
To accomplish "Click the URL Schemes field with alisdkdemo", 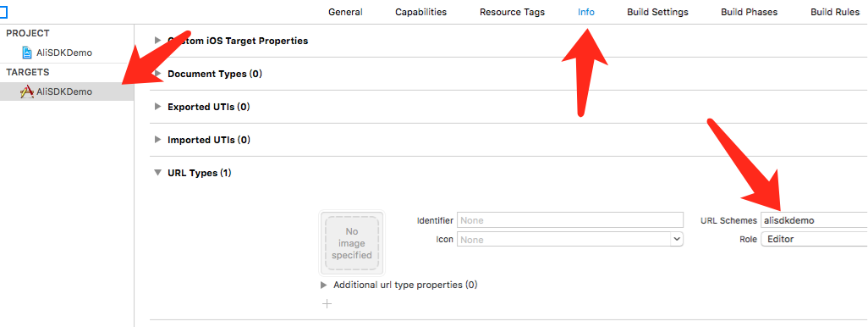I will 814,220.
